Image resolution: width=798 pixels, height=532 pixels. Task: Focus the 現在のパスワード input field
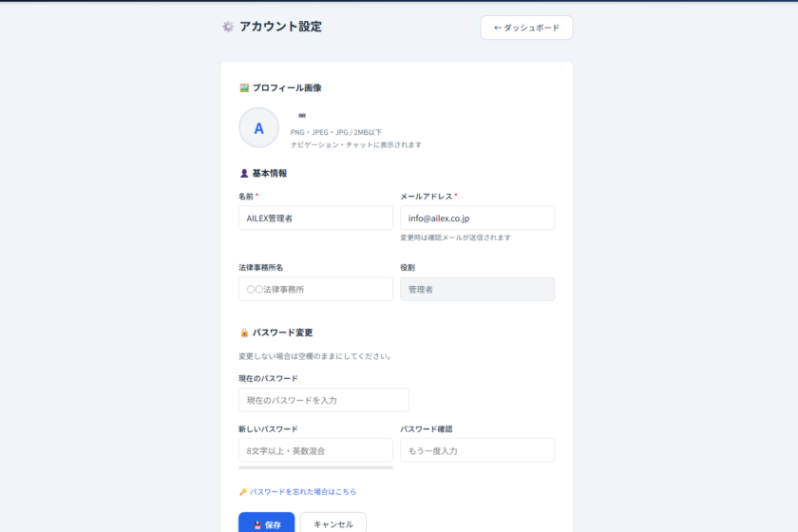click(x=323, y=400)
